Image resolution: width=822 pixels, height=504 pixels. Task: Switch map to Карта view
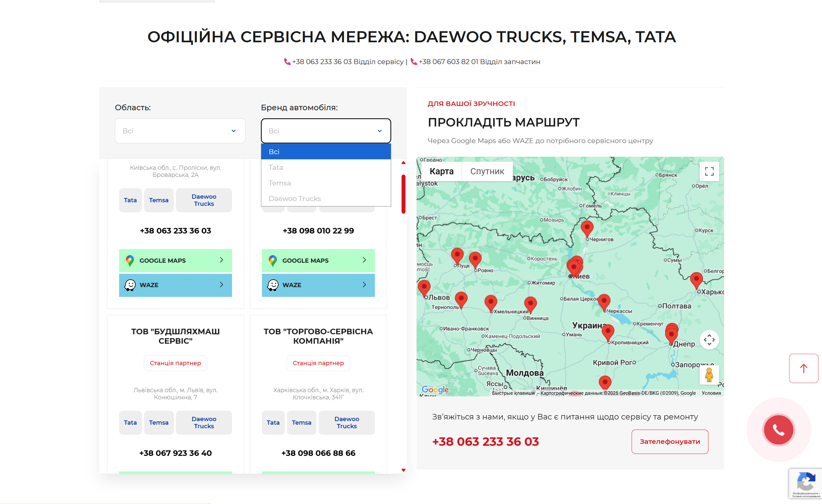click(441, 171)
